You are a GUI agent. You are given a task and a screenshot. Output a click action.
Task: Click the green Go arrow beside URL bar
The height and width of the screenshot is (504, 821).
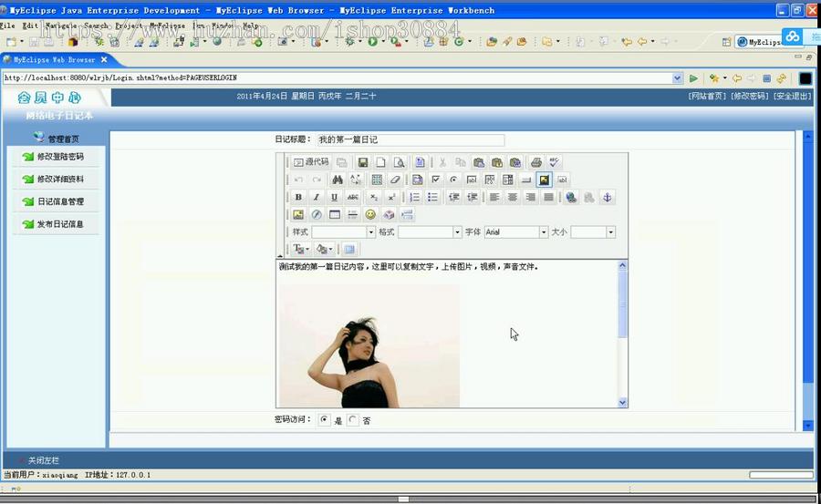tap(694, 78)
